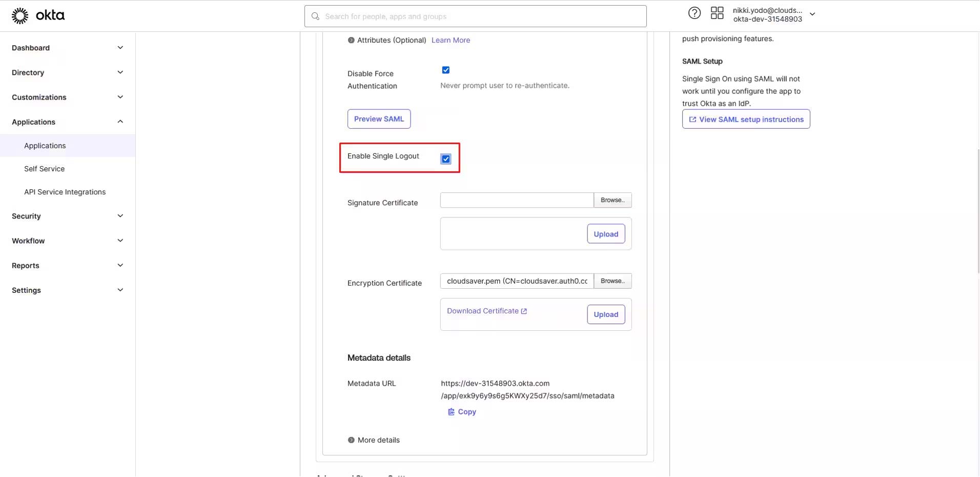Click external link icon beside Download Certificate

tap(524, 311)
